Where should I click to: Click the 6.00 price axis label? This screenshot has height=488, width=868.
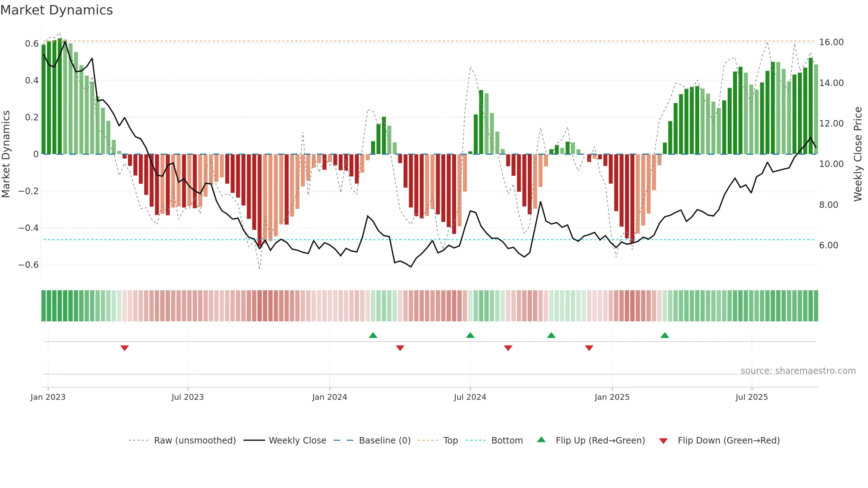tap(829, 245)
